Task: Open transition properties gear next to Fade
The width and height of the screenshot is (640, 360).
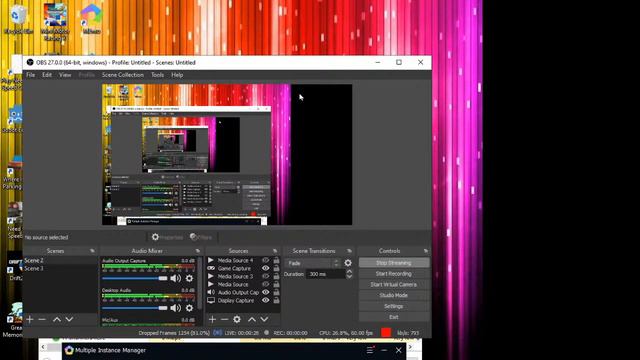Action: pyautogui.click(x=348, y=263)
